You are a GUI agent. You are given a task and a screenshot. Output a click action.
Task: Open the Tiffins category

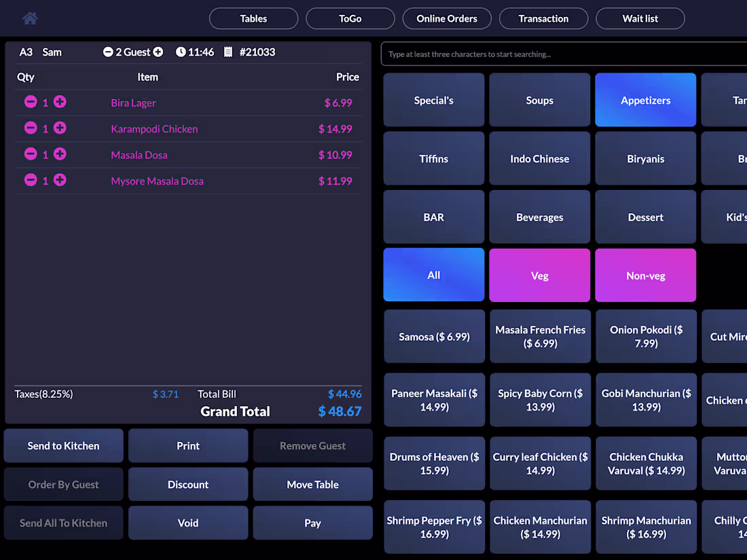pos(433,159)
